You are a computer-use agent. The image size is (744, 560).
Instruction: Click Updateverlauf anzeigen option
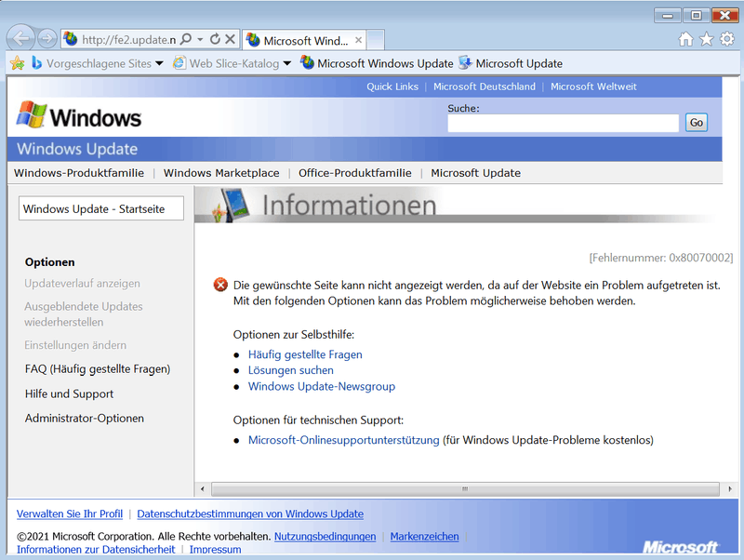tap(82, 284)
